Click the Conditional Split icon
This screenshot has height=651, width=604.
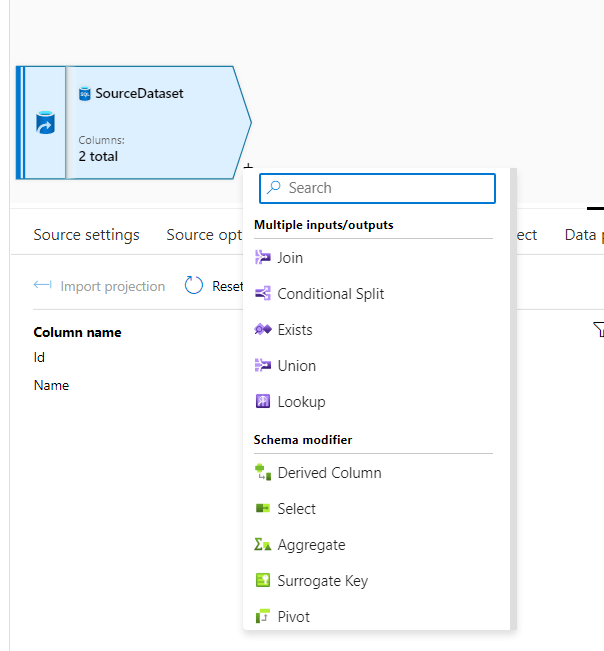click(263, 294)
